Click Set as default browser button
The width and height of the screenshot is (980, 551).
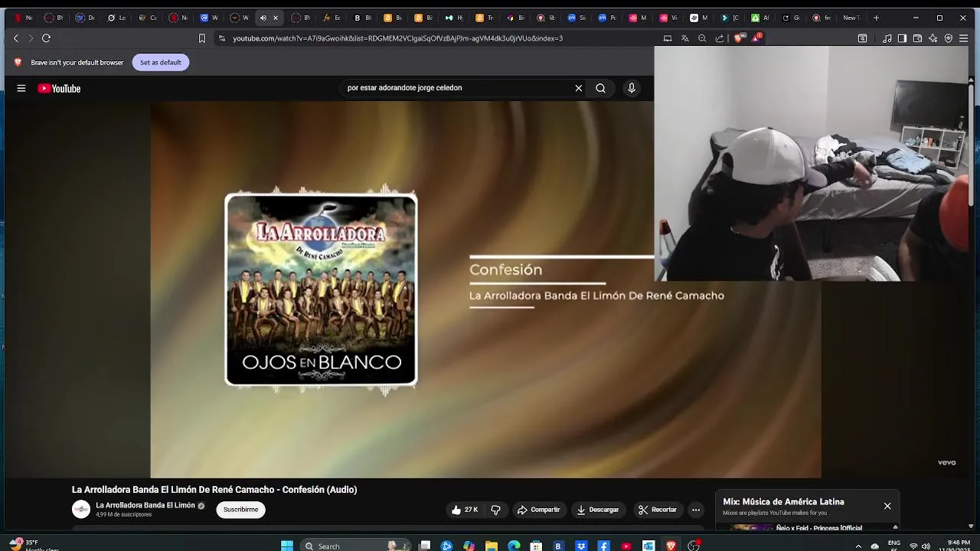pos(161,63)
